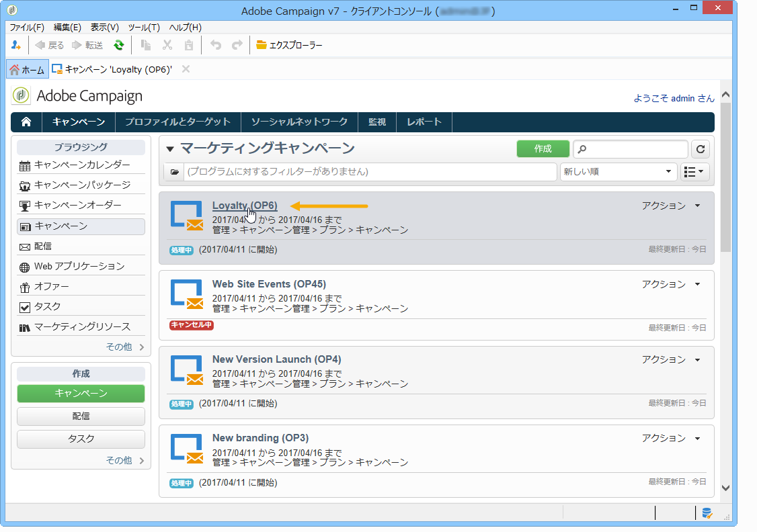The image size is (757, 532).
Task: Open キャンペーンオーダー in sidebar
Action: pos(81,206)
